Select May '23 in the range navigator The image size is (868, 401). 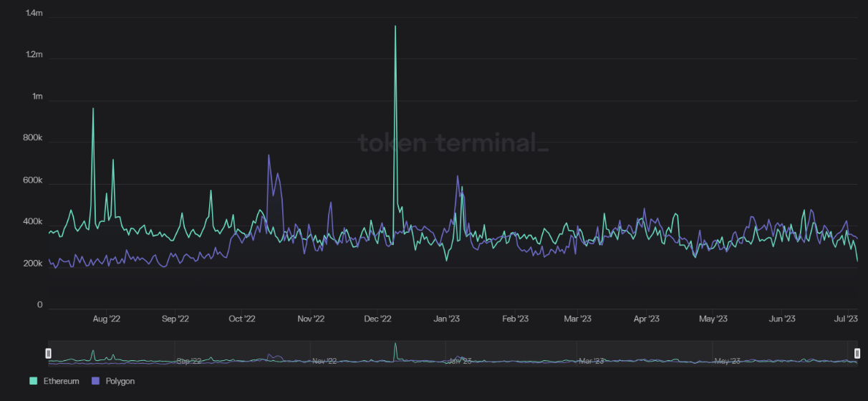point(728,362)
